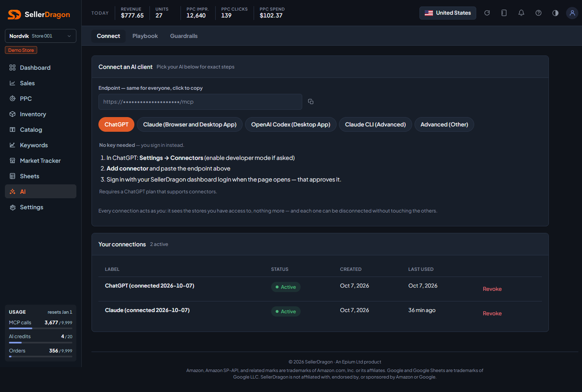This screenshot has width=582, height=392.
Task: Select Advanced (Other) client option
Action: pos(444,124)
